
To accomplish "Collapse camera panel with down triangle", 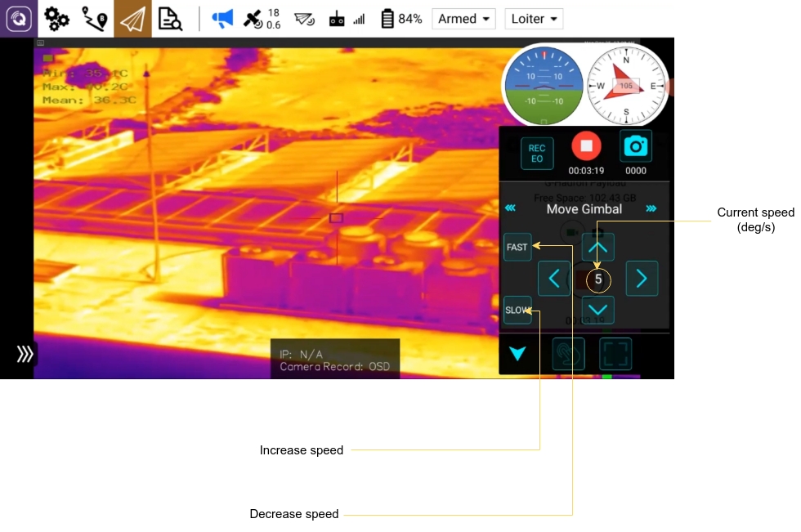I will click(517, 354).
